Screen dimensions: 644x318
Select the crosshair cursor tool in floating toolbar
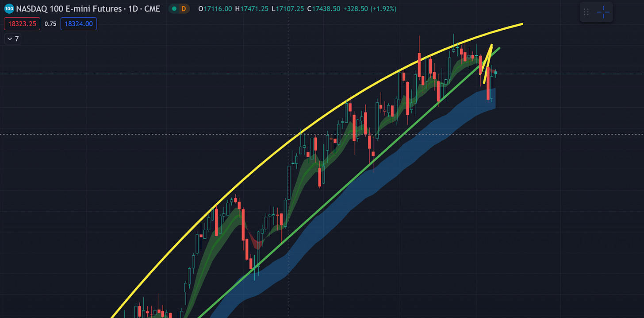[x=603, y=12]
